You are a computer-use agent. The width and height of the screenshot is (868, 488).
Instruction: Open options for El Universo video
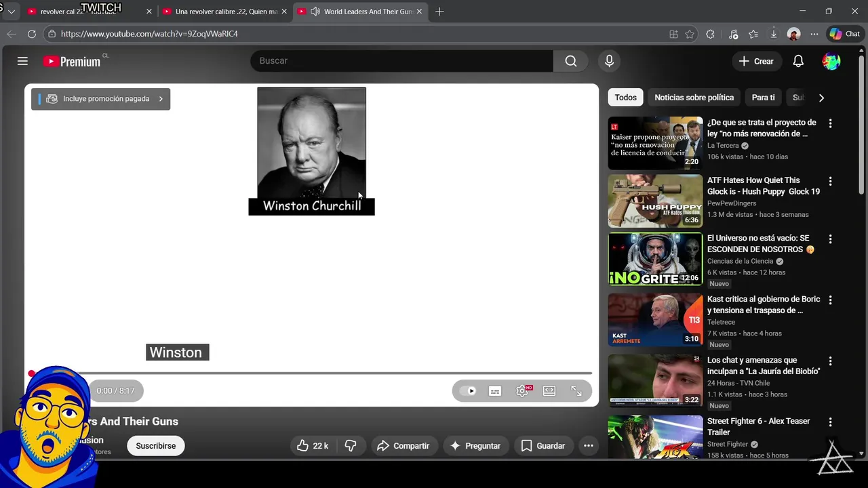(830, 239)
